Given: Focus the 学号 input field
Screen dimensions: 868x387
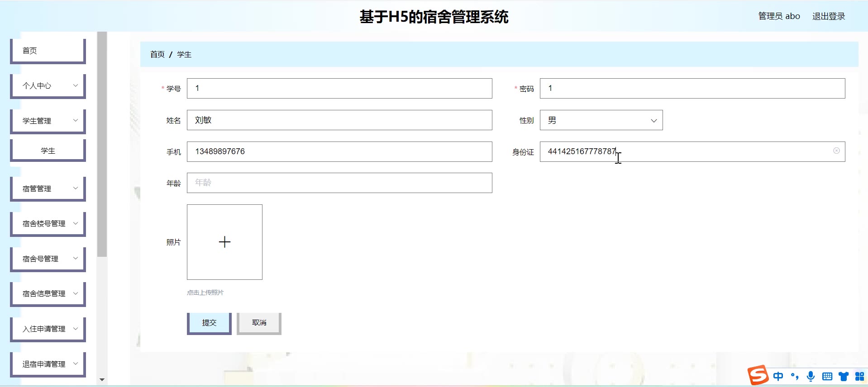Looking at the screenshot, I should 339,88.
